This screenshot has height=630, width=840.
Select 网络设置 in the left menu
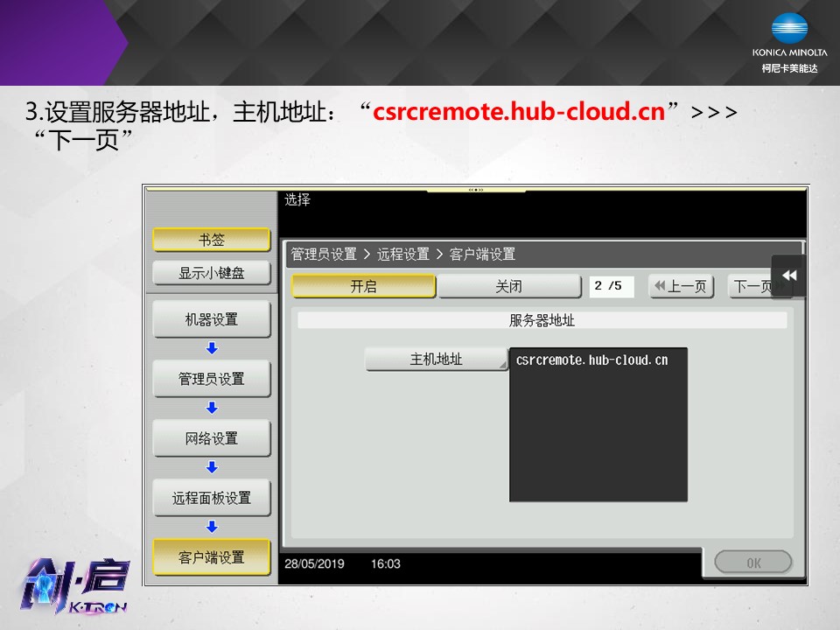pos(212,438)
